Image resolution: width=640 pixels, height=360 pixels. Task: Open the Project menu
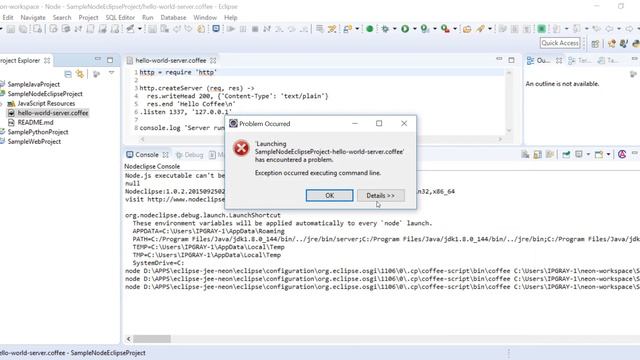(x=88, y=18)
